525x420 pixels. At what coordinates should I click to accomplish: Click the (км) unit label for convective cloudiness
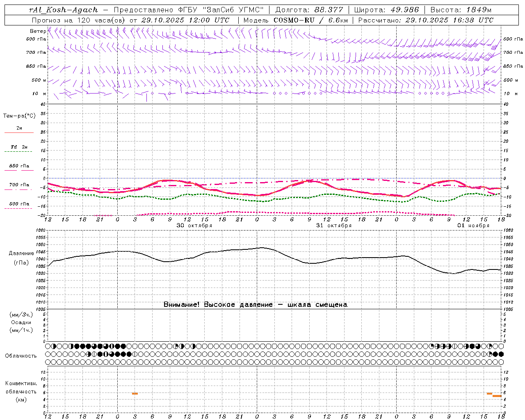pyautogui.click(x=21, y=399)
